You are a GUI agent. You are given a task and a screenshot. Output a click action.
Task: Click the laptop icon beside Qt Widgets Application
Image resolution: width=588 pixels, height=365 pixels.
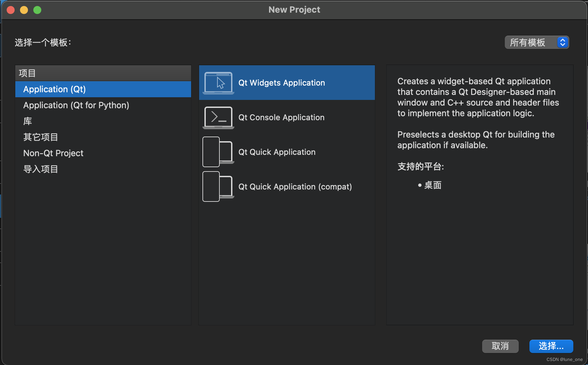[x=218, y=82]
